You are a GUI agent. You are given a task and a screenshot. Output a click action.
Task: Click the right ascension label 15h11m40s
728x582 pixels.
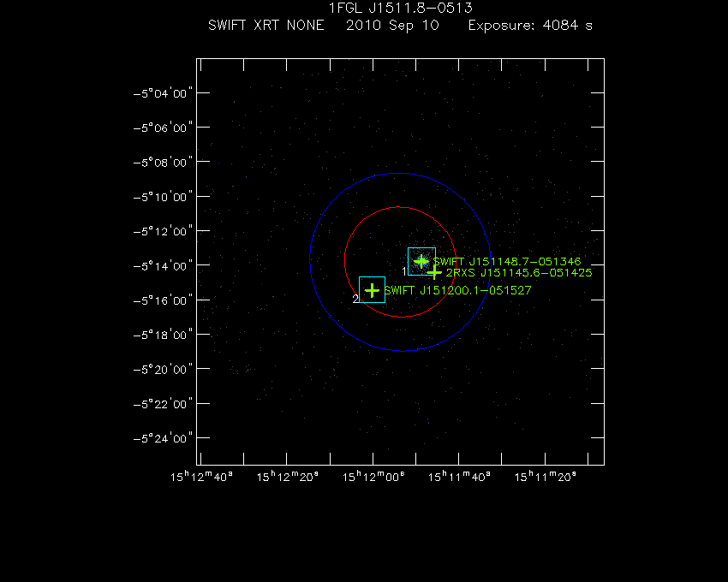pos(459,477)
